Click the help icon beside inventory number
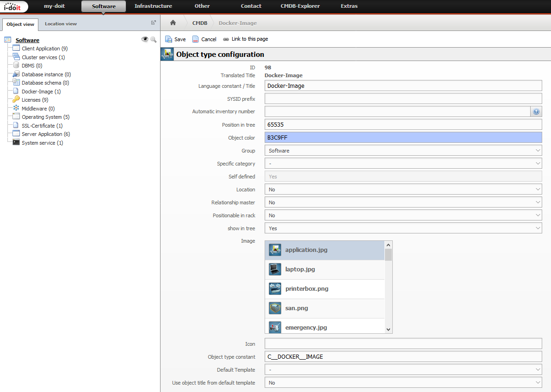 (536, 112)
